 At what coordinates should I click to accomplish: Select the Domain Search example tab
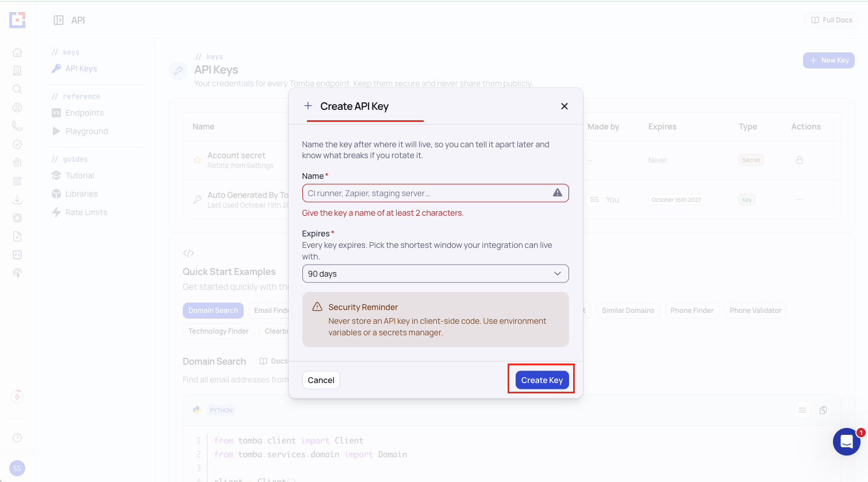(x=213, y=311)
